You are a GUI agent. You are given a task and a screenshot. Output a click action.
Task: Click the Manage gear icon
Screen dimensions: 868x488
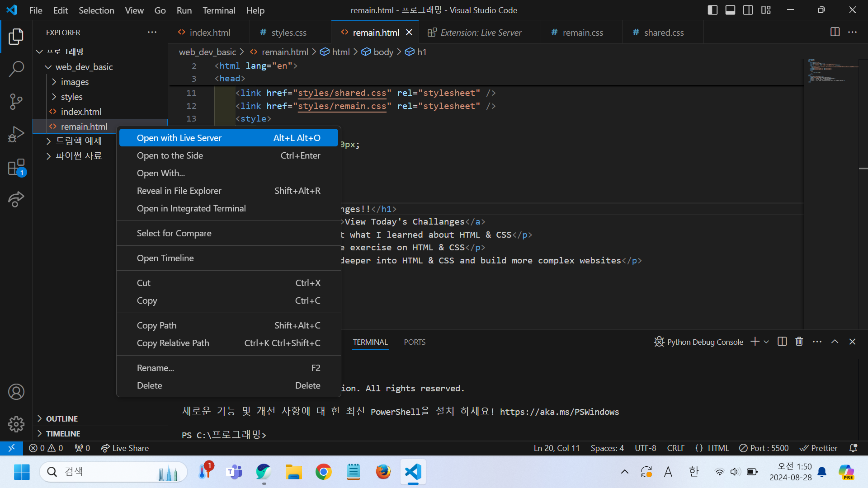pyautogui.click(x=16, y=424)
